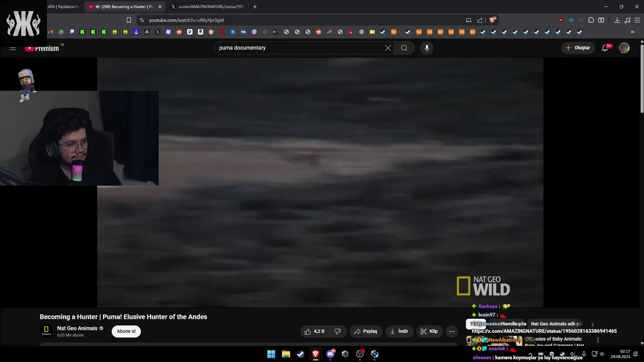This screenshot has width=644, height=362.
Task: Open options for the Baby Animals suggested video
Action: 598,340
